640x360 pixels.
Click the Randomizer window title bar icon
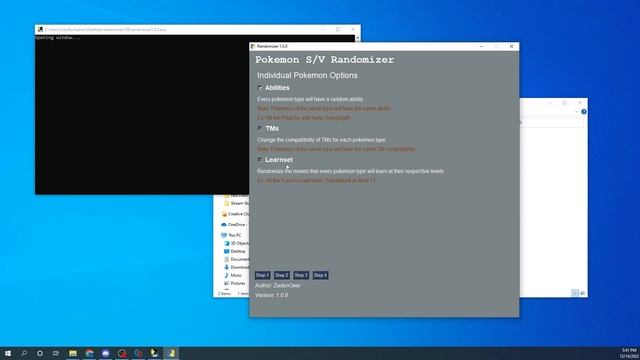253,47
